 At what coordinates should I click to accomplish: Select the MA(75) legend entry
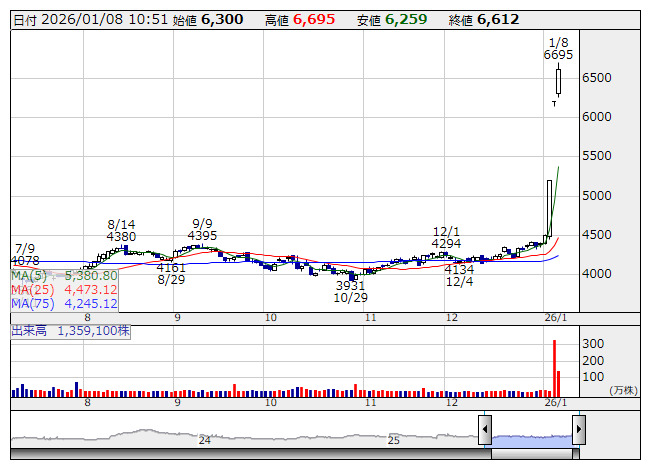(x=64, y=303)
